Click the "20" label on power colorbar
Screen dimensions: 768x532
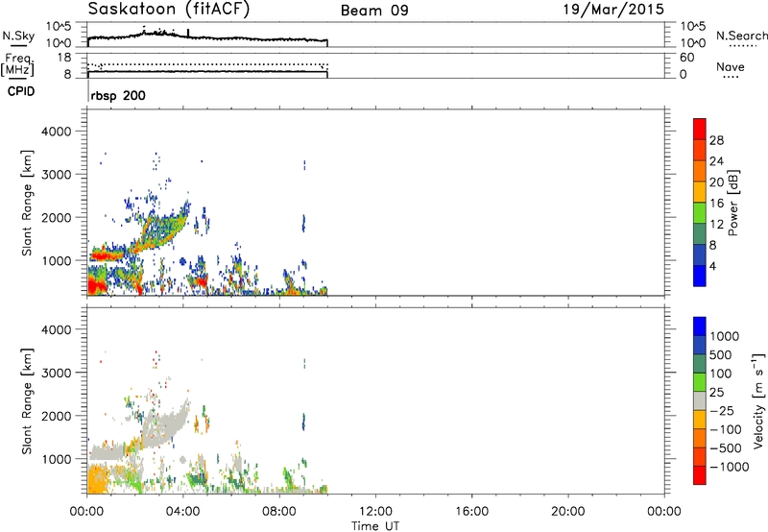(716, 182)
